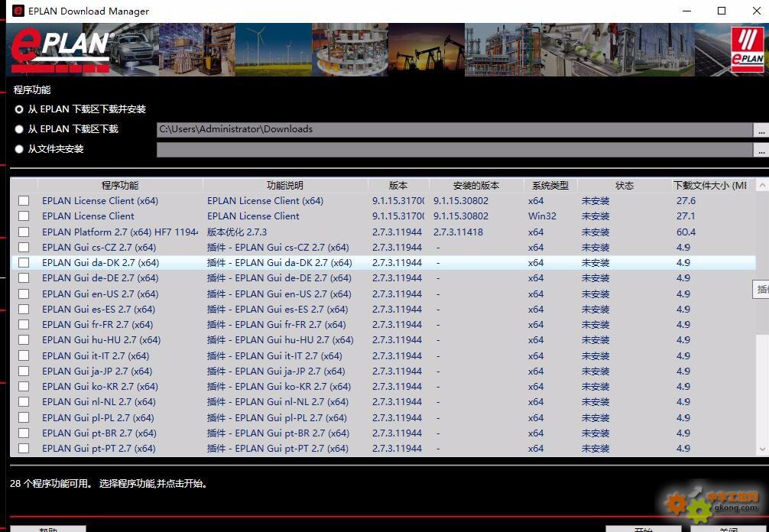This screenshot has height=532, width=769.
Task: Click download size 27.6 cell
Action: coord(686,200)
